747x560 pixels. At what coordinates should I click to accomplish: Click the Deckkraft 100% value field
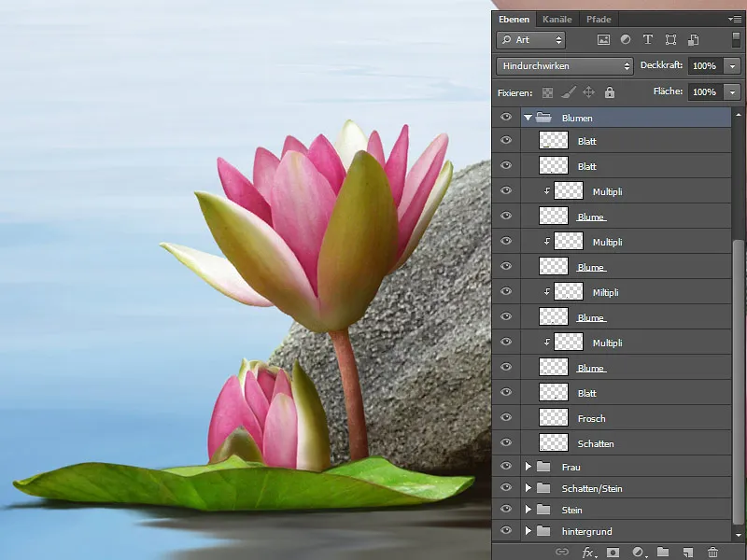point(705,65)
